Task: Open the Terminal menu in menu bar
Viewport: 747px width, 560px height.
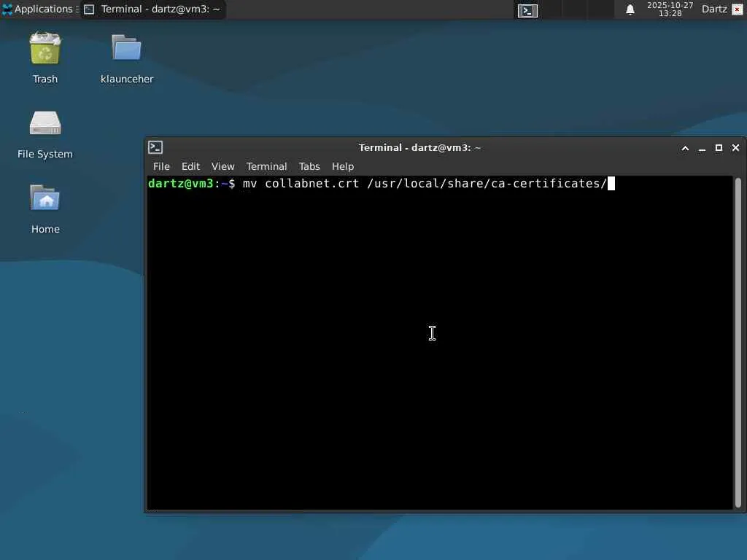Action: coord(266,166)
